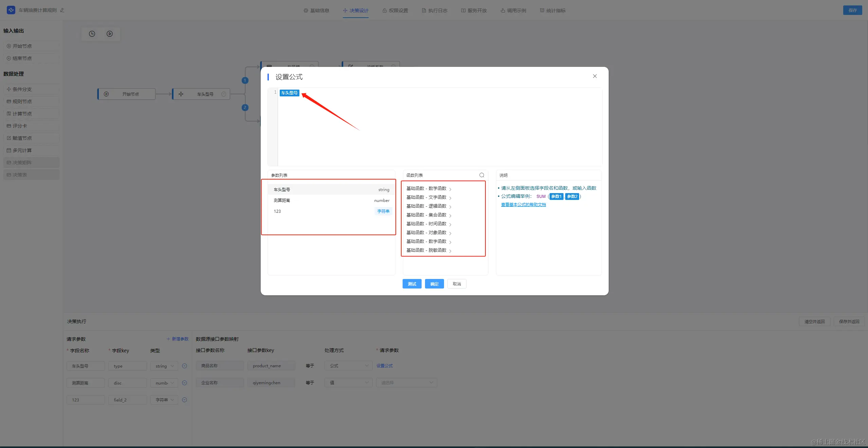Click the 测试 button in the dialog
The width and height of the screenshot is (868, 448).
(412, 284)
